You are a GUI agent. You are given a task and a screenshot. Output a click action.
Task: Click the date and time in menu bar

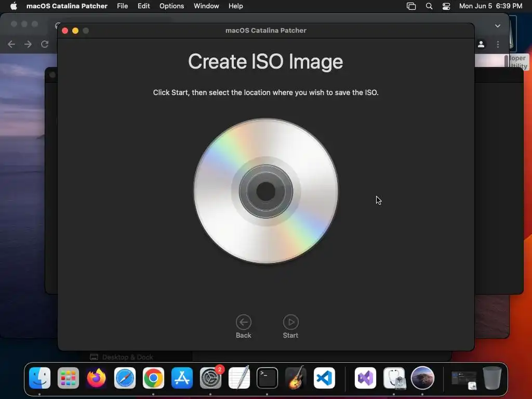click(490, 6)
